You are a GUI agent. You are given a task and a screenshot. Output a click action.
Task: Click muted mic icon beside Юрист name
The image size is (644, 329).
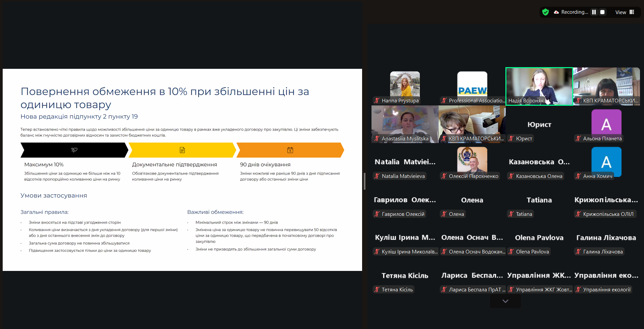coord(511,138)
